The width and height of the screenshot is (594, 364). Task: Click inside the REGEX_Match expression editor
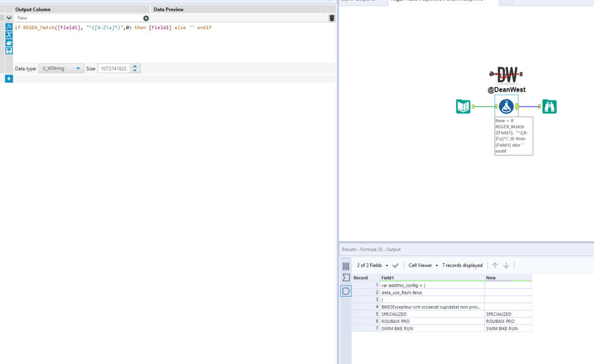174,42
